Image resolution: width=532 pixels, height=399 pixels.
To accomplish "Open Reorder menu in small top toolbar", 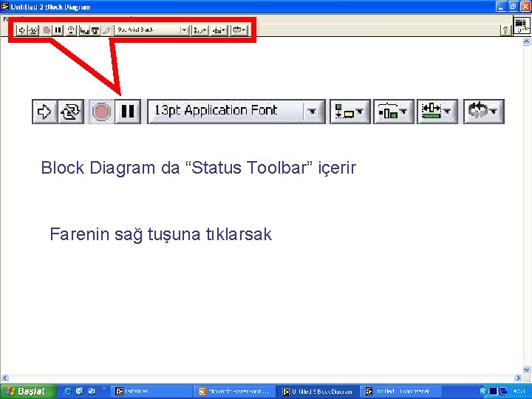I will click(239, 30).
